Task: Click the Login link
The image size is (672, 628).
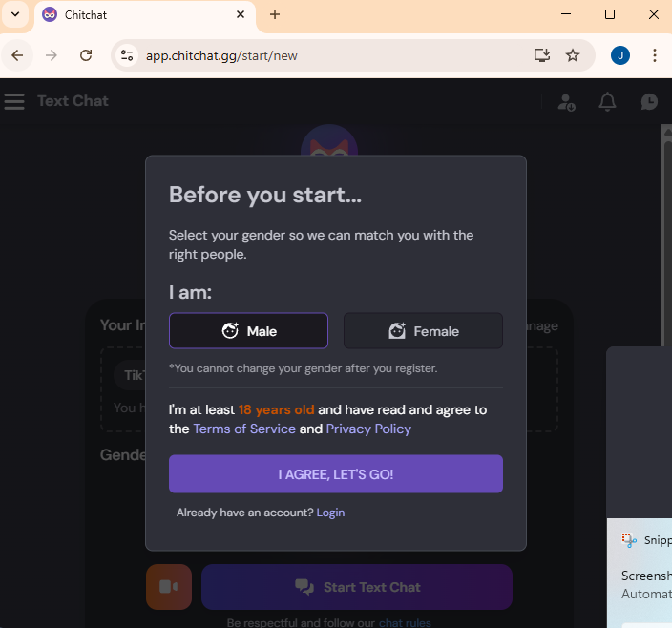Action: [x=330, y=513]
